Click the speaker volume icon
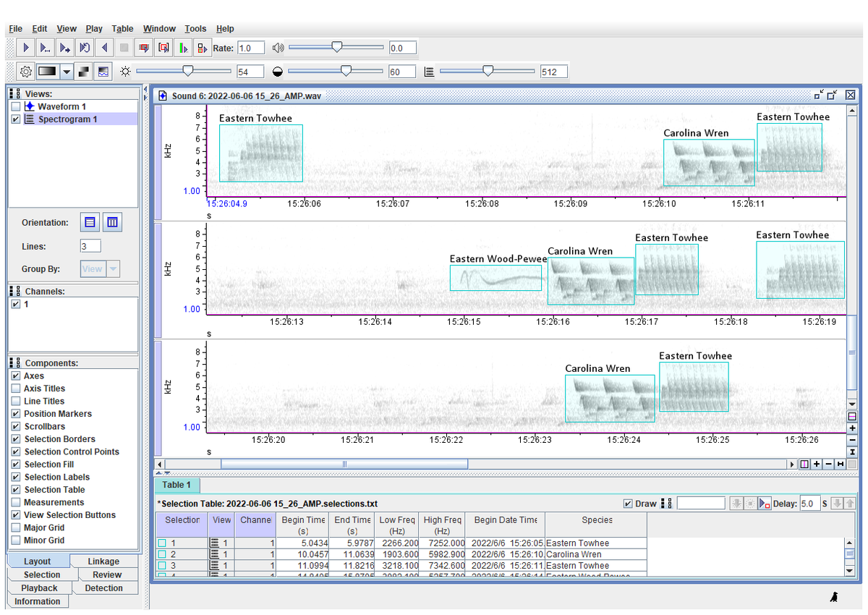Screen dimensions: 868x615 click(x=278, y=48)
